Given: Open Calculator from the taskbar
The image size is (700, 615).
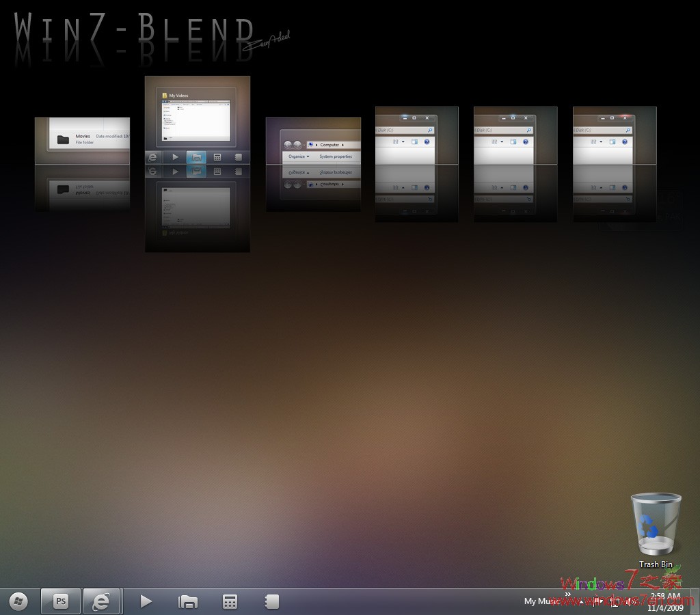Looking at the screenshot, I should [228, 601].
